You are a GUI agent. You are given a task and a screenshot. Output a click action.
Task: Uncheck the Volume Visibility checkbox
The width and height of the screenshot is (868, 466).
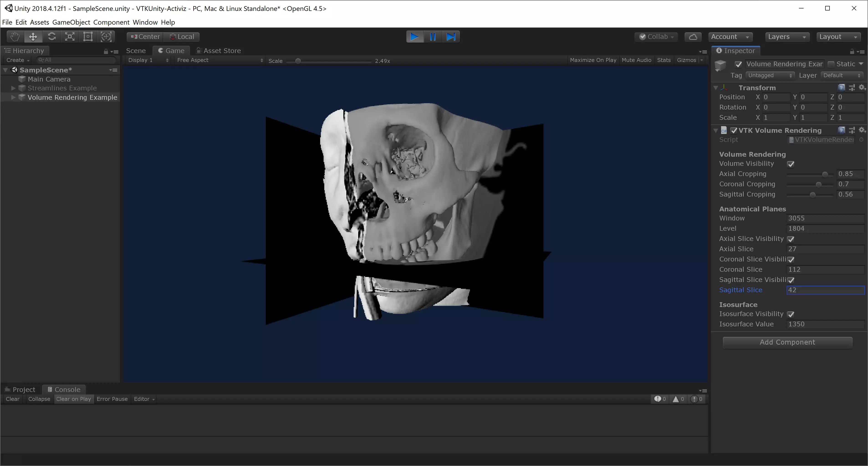coord(791,164)
